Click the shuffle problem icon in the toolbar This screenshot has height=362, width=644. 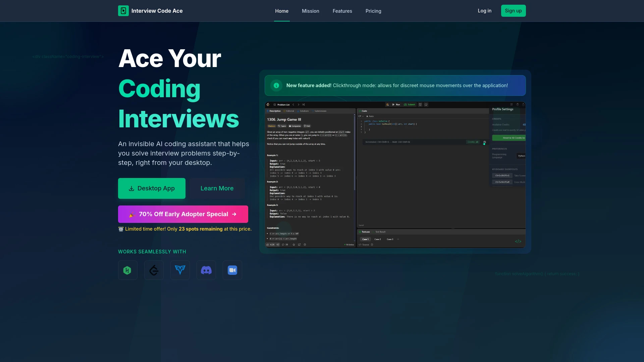pos(303,105)
